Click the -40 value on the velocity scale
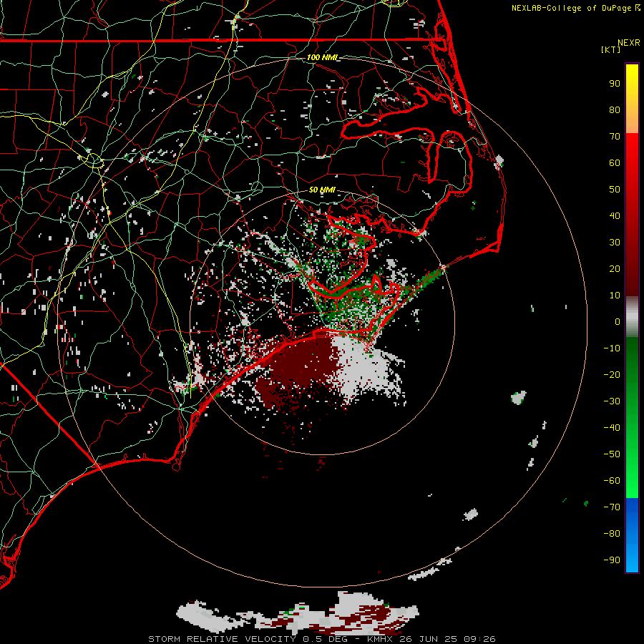The height and width of the screenshot is (644, 644). (612, 428)
